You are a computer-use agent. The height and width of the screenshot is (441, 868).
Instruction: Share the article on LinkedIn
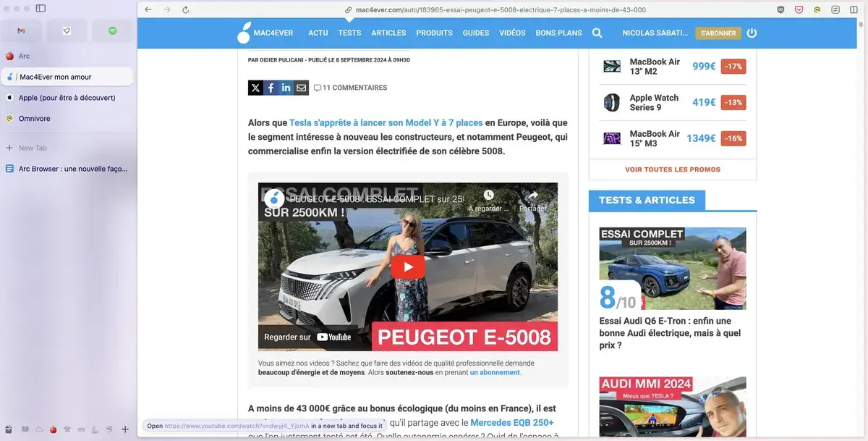tap(286, 87)
